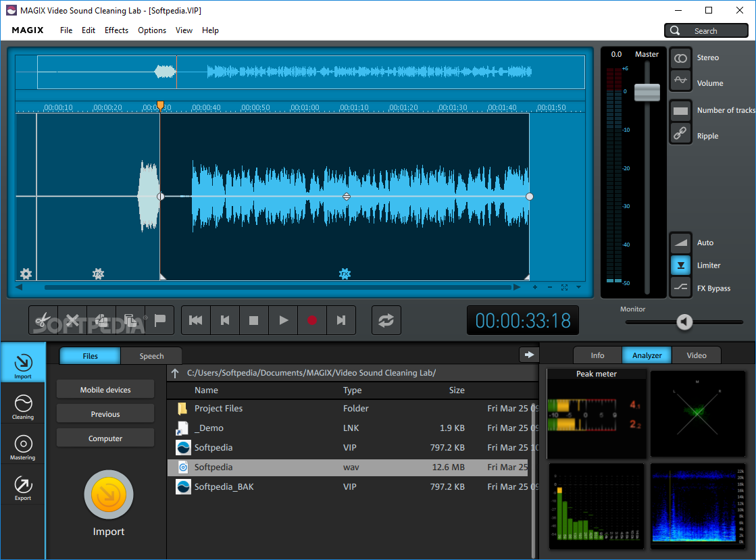
Task: Jump to the project start
Action: 196,320
